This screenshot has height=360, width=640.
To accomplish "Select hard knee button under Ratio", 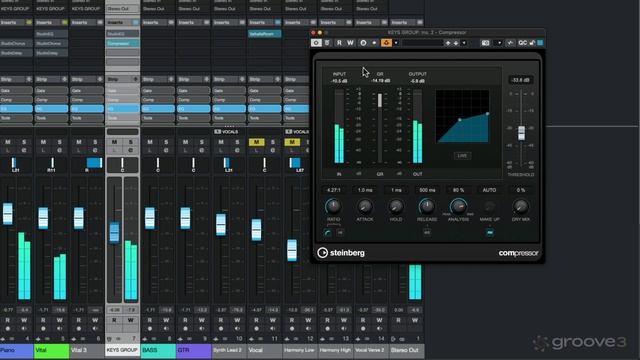I will click(x=340, y=233).
